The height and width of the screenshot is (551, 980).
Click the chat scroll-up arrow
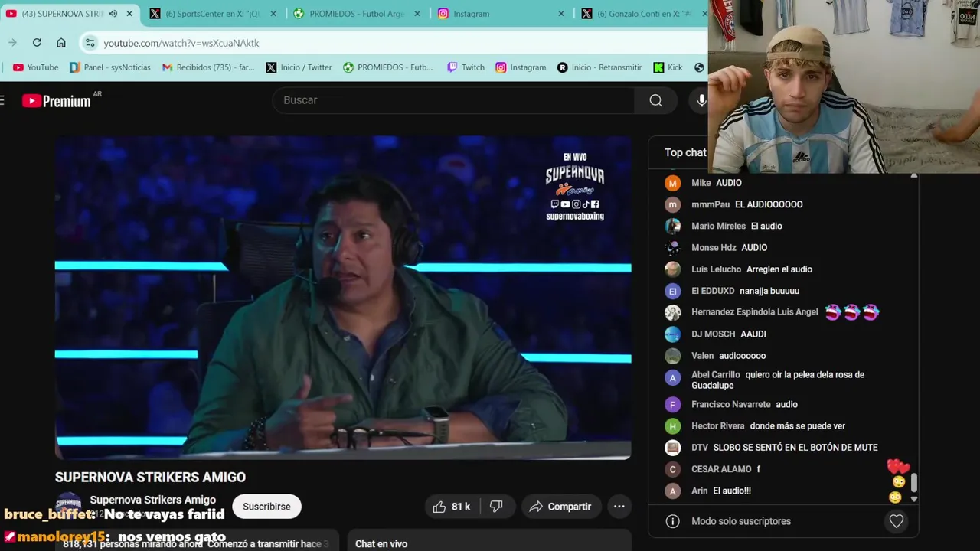(x=913, y=176)
